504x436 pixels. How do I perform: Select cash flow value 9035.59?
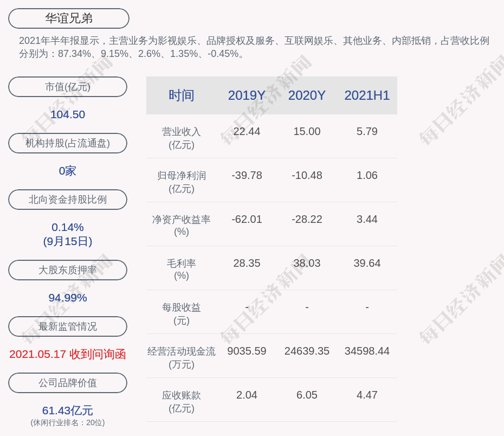click(247, 351)
